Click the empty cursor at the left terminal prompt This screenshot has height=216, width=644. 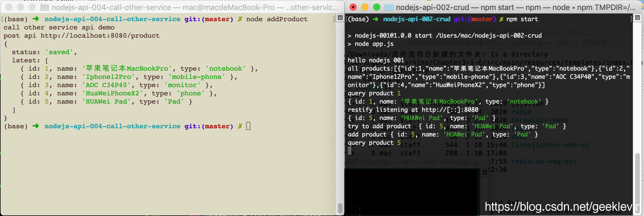(248, 126)
